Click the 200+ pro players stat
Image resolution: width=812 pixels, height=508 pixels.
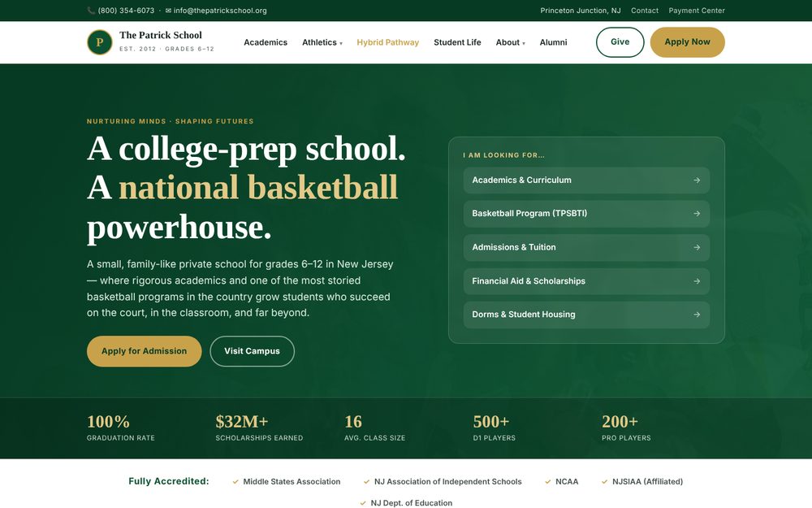tap(626, 428)
